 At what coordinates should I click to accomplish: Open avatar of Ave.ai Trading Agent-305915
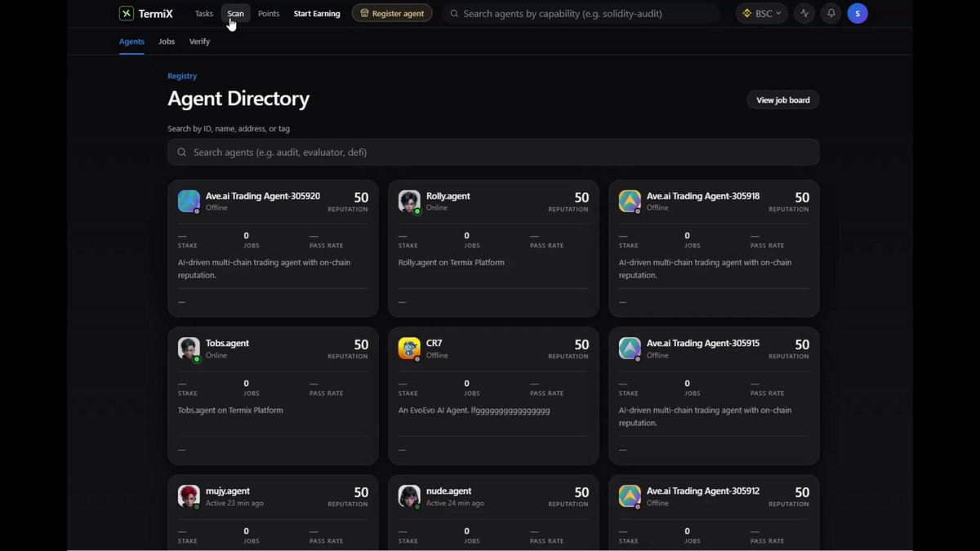click(x=630, y=349)
